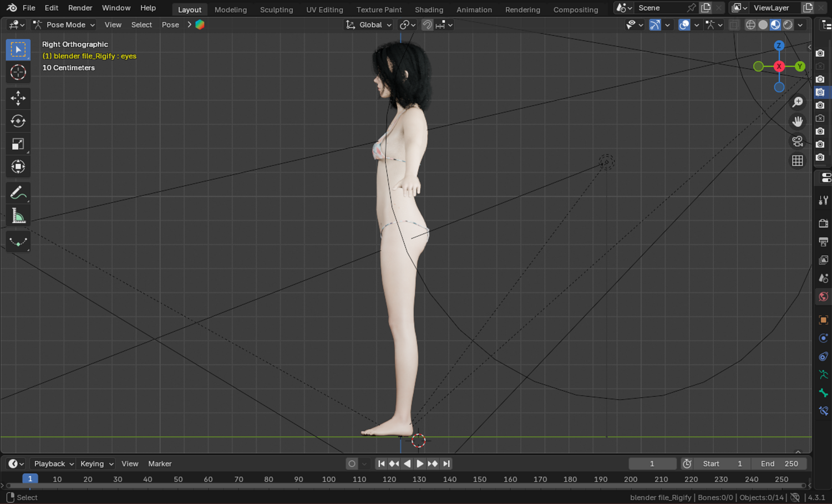Image resolution: width=832 pixels, height=504 pixels.
Task: Add a new view layer next to ViewLayer
Action: [808, 8]
